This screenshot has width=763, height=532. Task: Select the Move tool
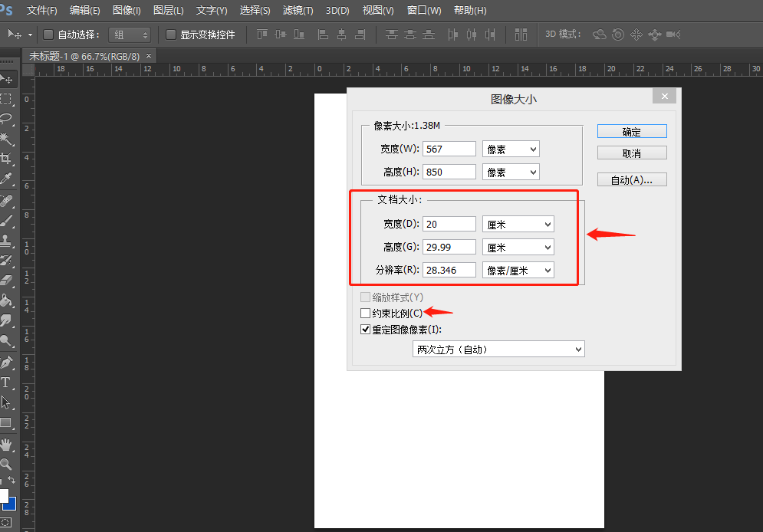click(9, 79)
